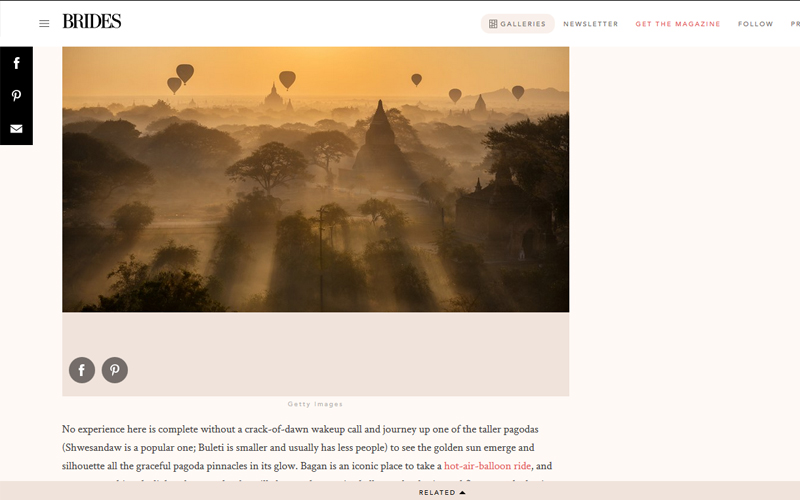Click the Galleries grid icon

[493, 24]
